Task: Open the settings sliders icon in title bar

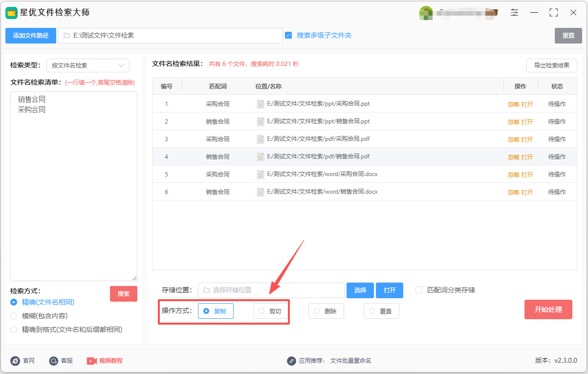Action: [x=514, y=13]
